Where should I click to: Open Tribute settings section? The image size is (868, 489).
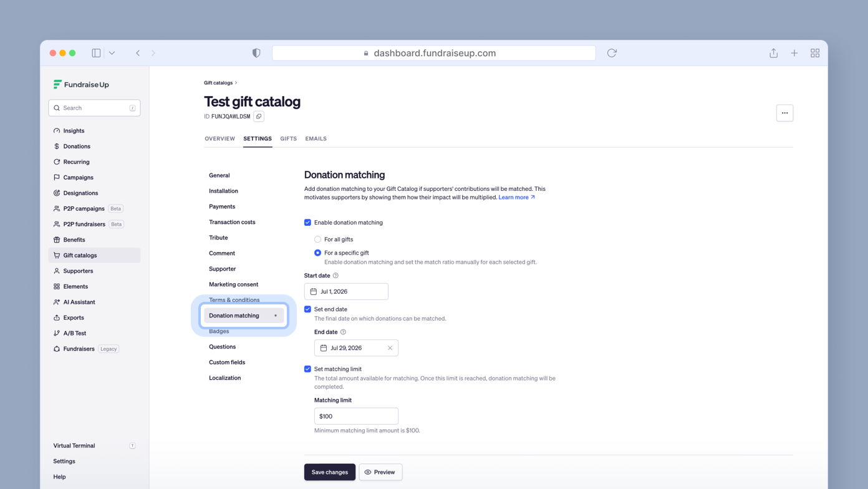point(218,238)
